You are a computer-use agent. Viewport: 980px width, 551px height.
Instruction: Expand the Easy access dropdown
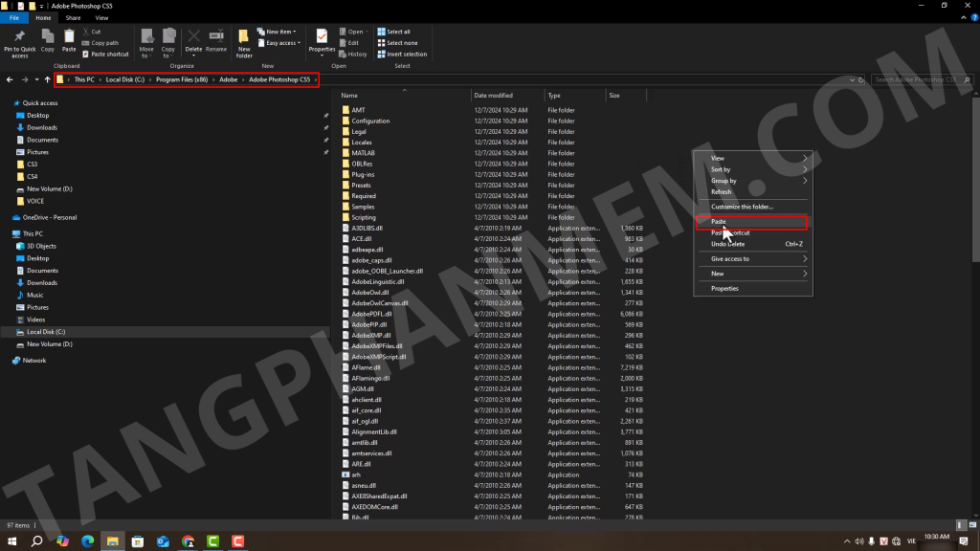[281, 43]
